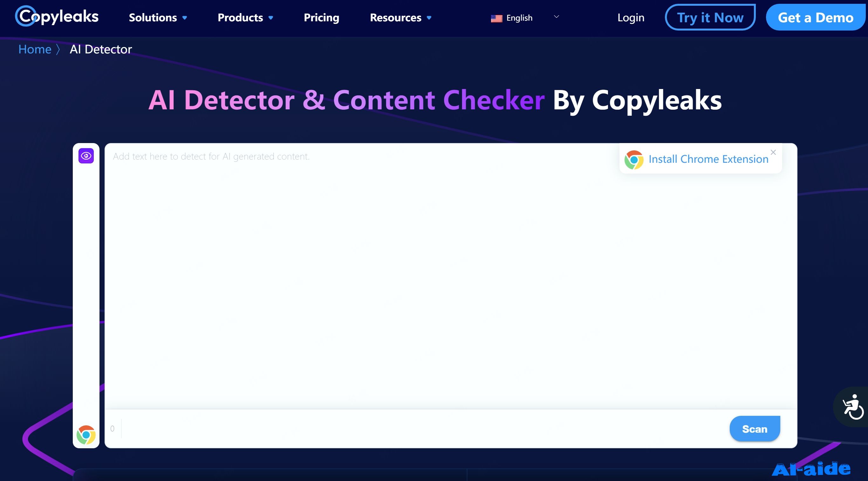Navigate to Home in breadcrumb
The width and height of the screenshot is (868, 481).
[x=35, y=49]
